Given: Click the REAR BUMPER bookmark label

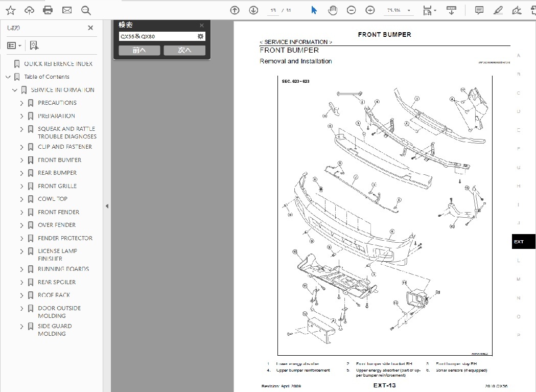Looking at the screenshot, I should point(57,173).
